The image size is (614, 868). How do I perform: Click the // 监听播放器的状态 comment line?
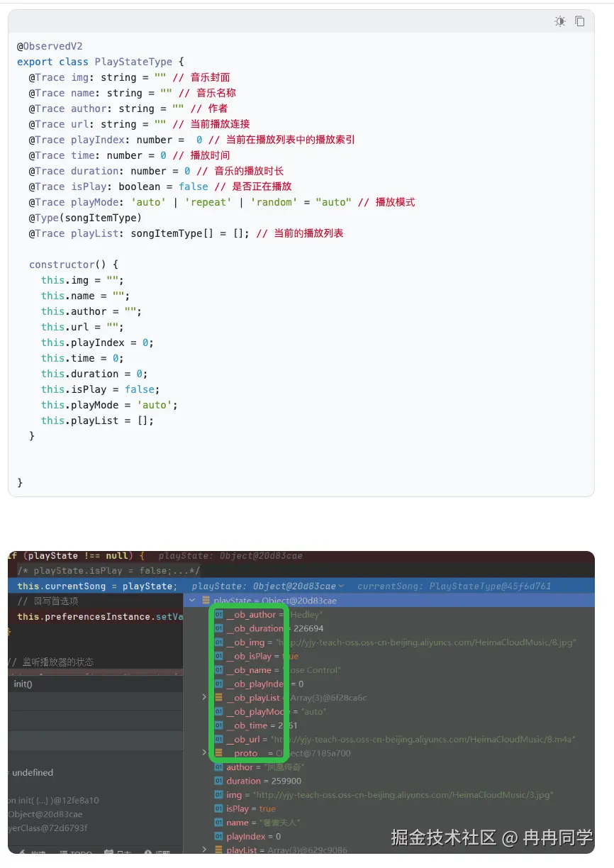(50, 662)
